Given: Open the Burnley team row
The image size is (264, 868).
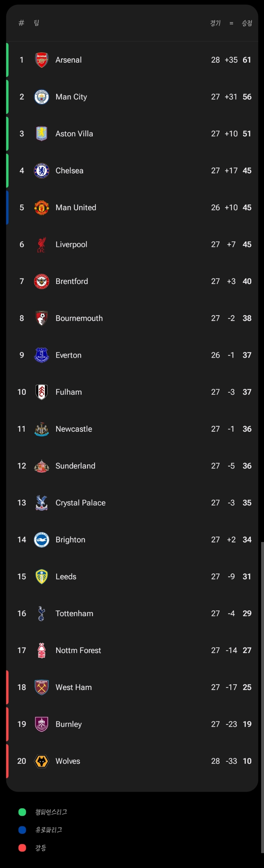Looking at the screenshot, I should click(x=131, y=724).
